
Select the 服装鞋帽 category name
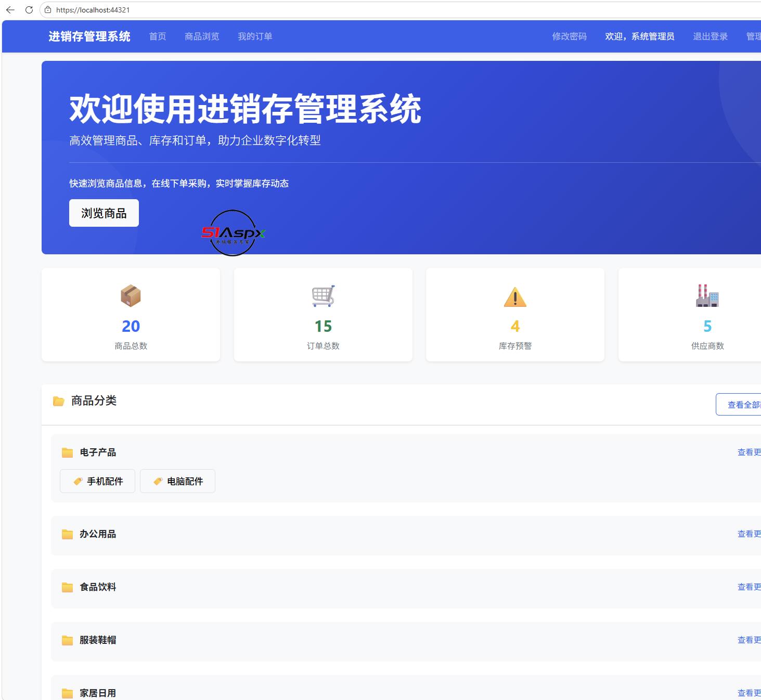point(98,640)
